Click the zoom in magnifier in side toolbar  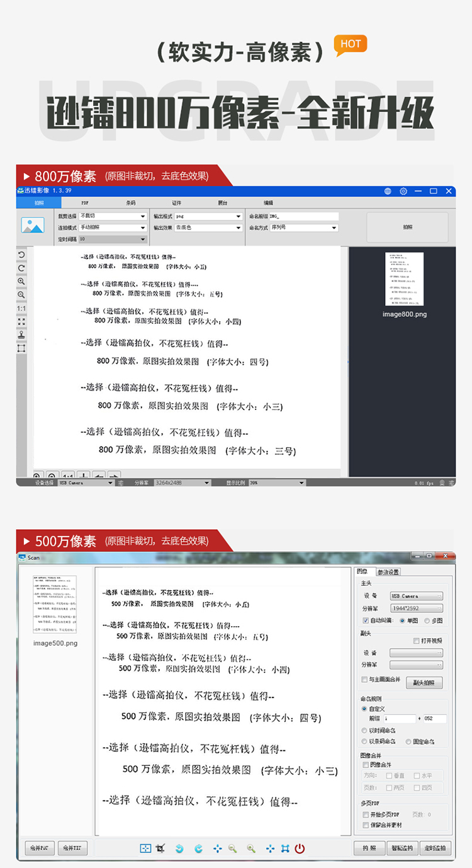pos(21,281)
